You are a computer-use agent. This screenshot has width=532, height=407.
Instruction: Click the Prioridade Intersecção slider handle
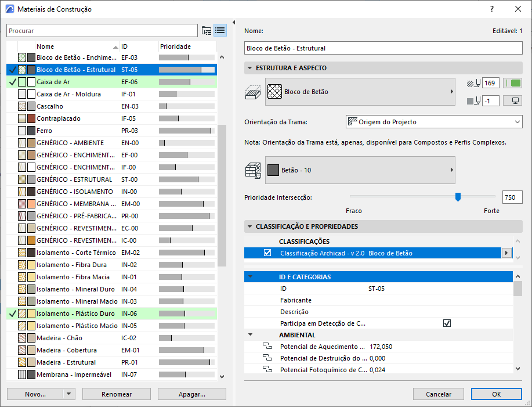pos(458,197)
